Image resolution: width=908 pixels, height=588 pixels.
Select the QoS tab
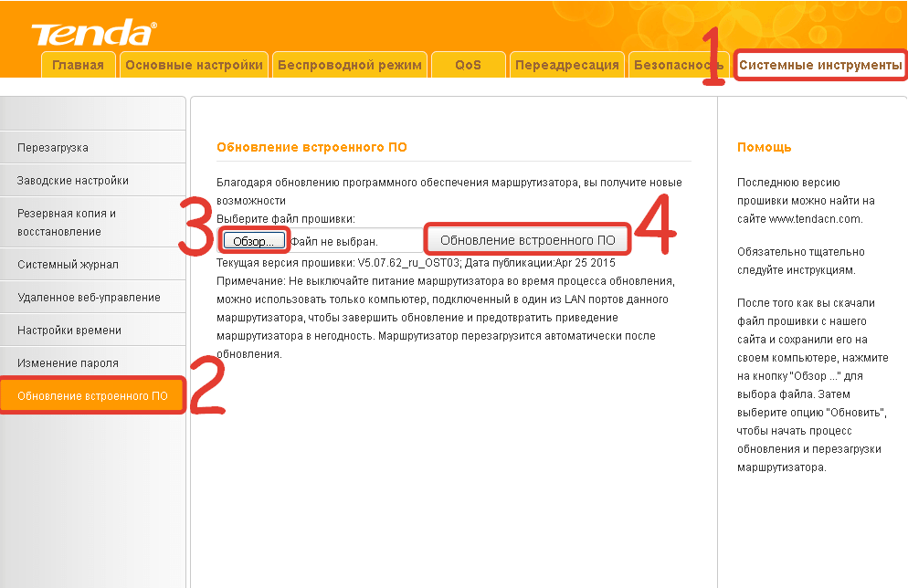(468, 65)
